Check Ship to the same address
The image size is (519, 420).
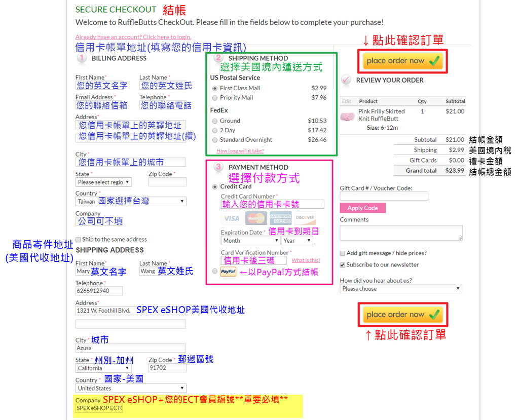click(78, 240)
